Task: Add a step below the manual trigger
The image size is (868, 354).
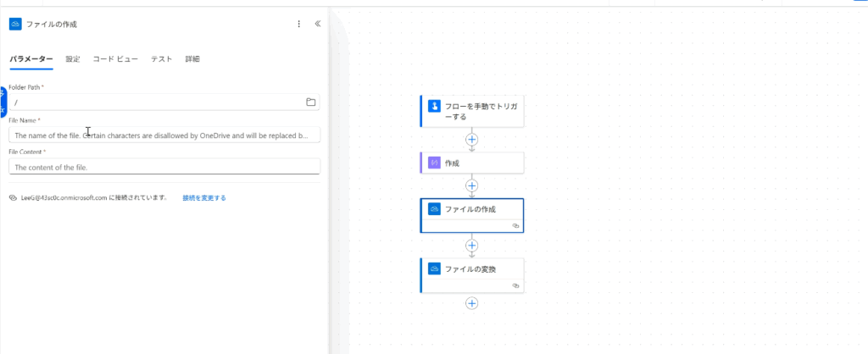Action: (472, 139)
